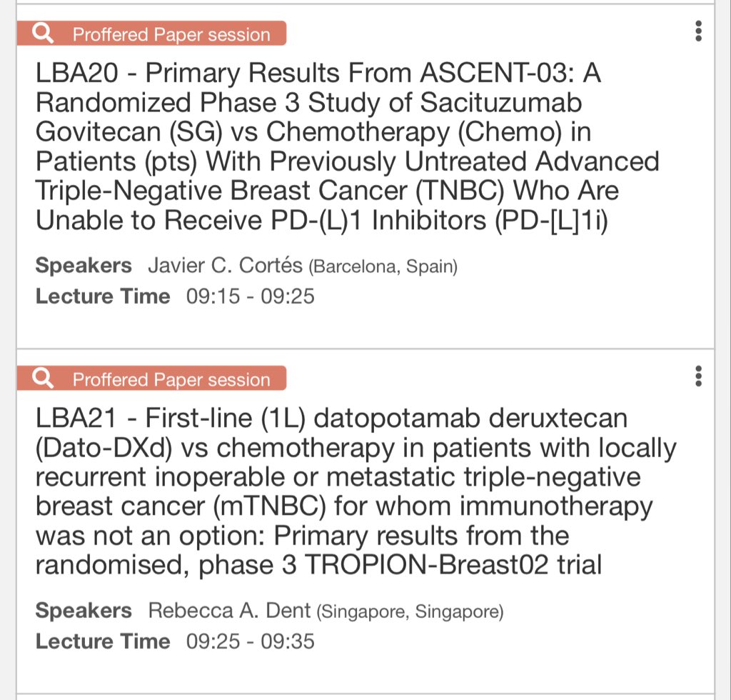Tap the datopotamab deruxtecan line of the LBA21 title
Image resolution: width=731 pixels, height=700 pixels.
[x=331, y=419]
